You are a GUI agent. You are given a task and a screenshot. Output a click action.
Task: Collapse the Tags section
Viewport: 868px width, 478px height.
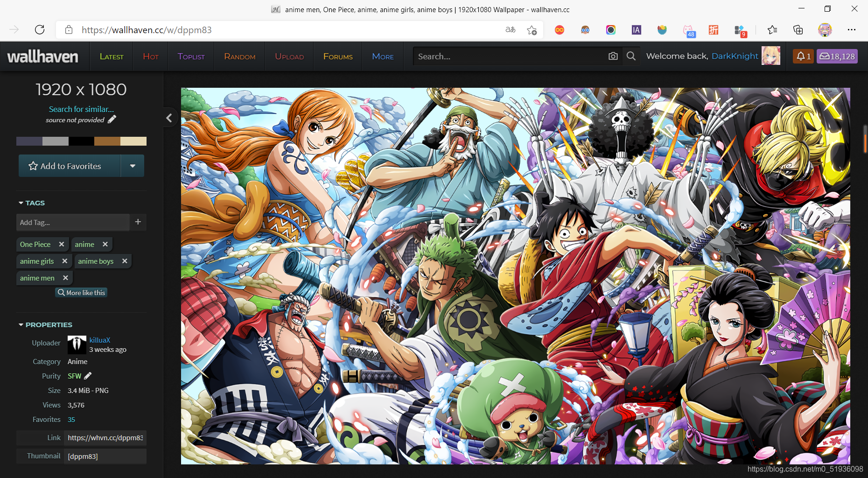click(32, 203)
